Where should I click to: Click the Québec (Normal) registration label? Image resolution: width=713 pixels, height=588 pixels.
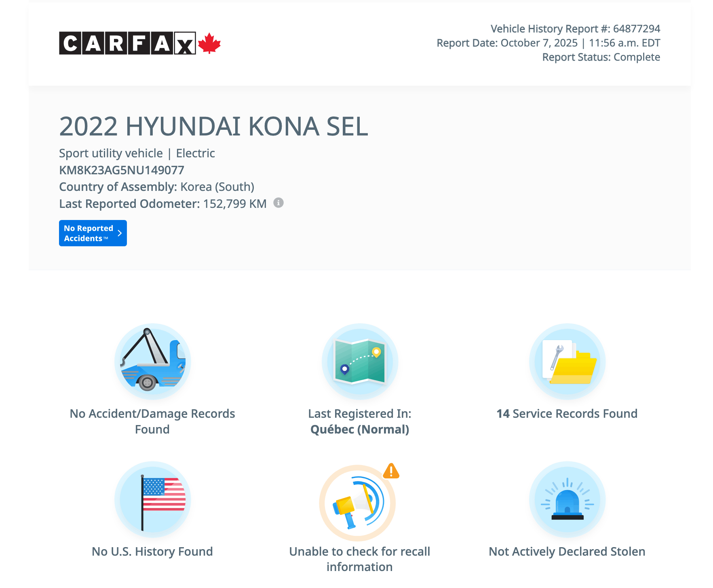click(360, 429)
